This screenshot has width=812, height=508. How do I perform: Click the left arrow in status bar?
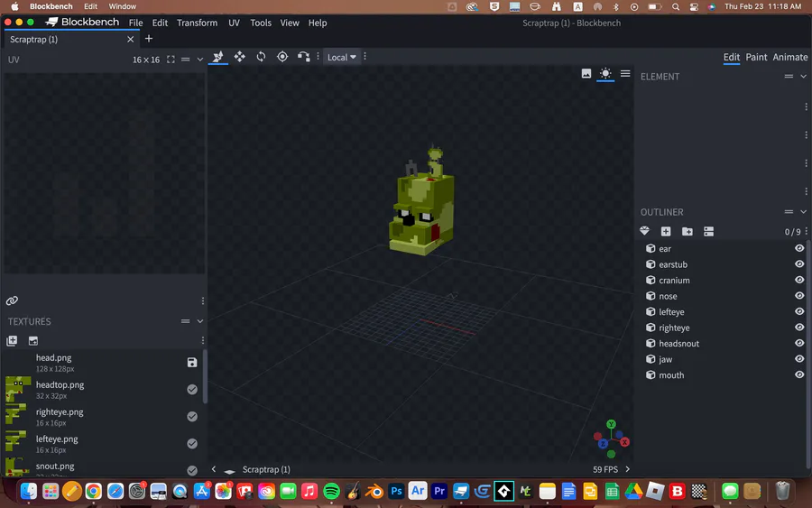point(214,469)
